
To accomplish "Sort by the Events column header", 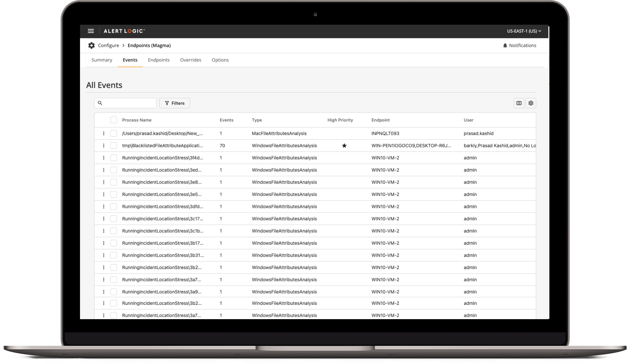I will tap(226, 120).
